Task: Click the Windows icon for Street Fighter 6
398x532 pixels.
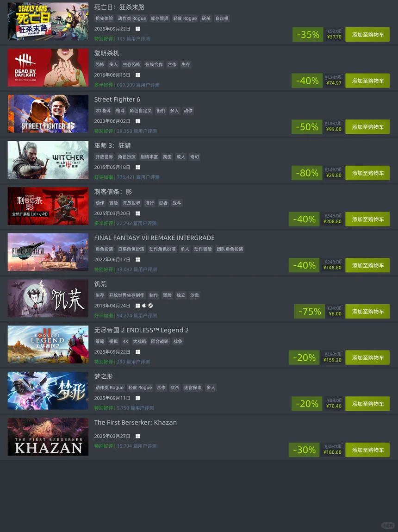Action: coord(137,121)
